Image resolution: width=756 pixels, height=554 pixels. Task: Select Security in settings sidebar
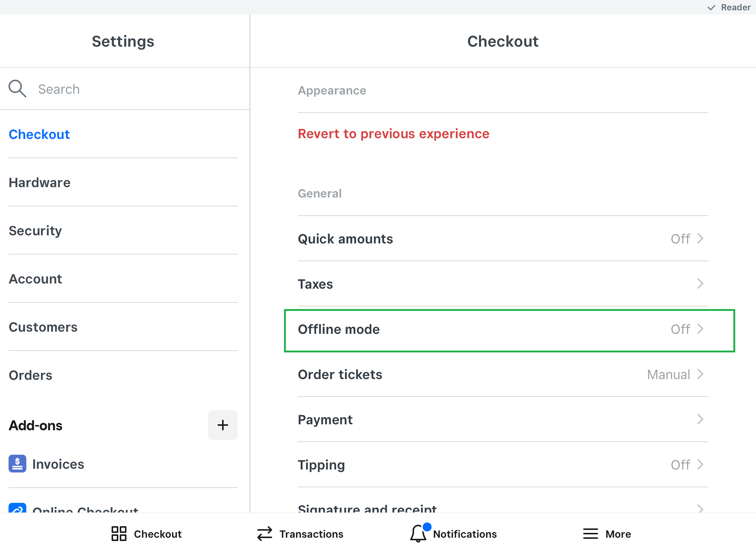tap(35, 231)
